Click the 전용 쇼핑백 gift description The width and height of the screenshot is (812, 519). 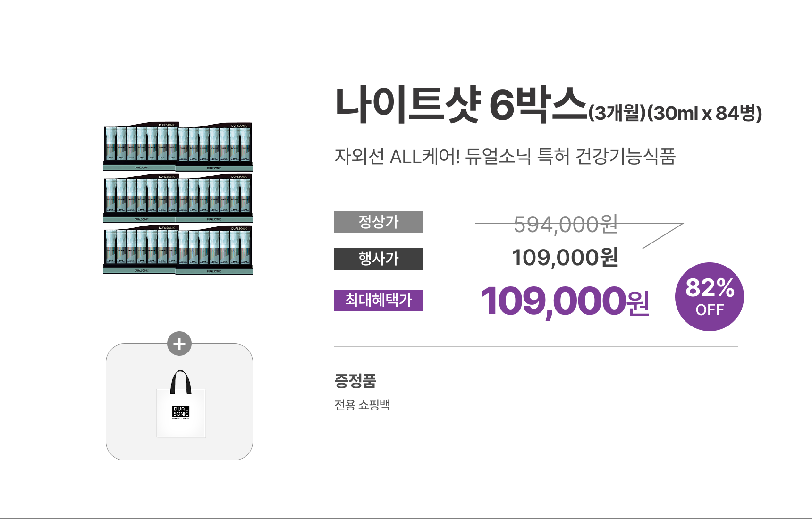[362, 405]
